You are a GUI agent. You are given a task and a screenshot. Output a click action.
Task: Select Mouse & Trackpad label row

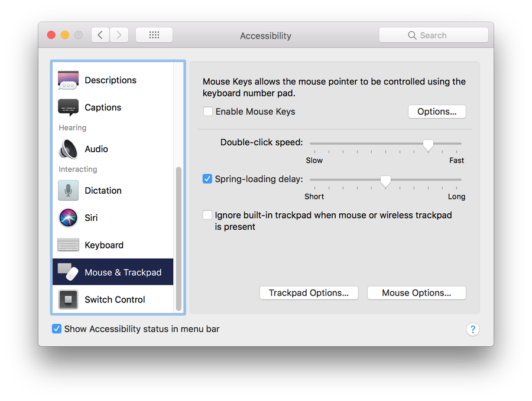pyautogui.click(x=113, y=272)
